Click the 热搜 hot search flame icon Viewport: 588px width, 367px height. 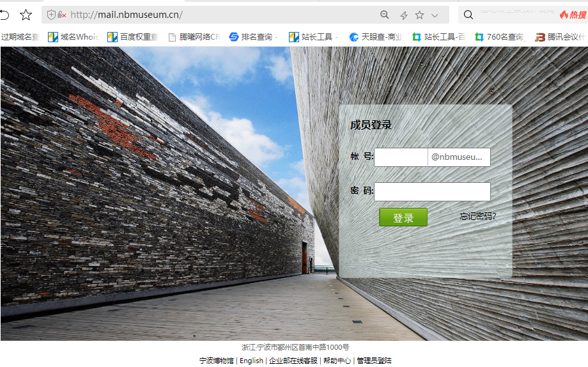pyautogui.click(x=564, y=15)
